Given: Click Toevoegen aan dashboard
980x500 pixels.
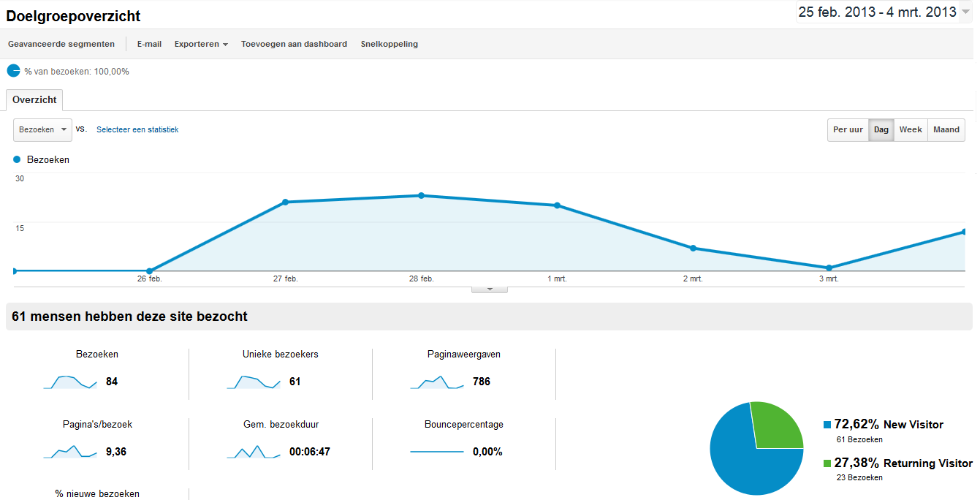Looking at the screenshot, I should pos(294,44).
